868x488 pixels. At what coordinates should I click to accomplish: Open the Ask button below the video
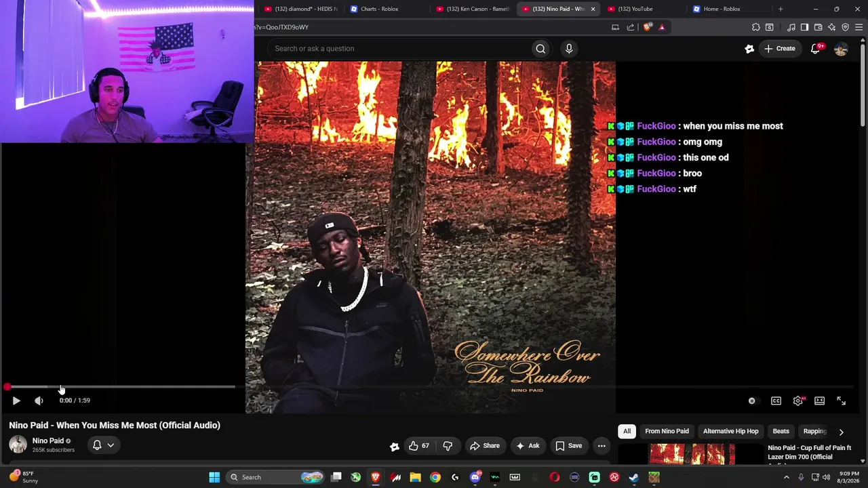(x=528, y=446)
